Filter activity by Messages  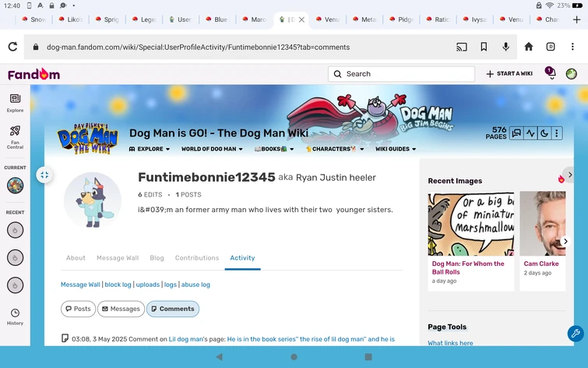[x=121, y=309]
